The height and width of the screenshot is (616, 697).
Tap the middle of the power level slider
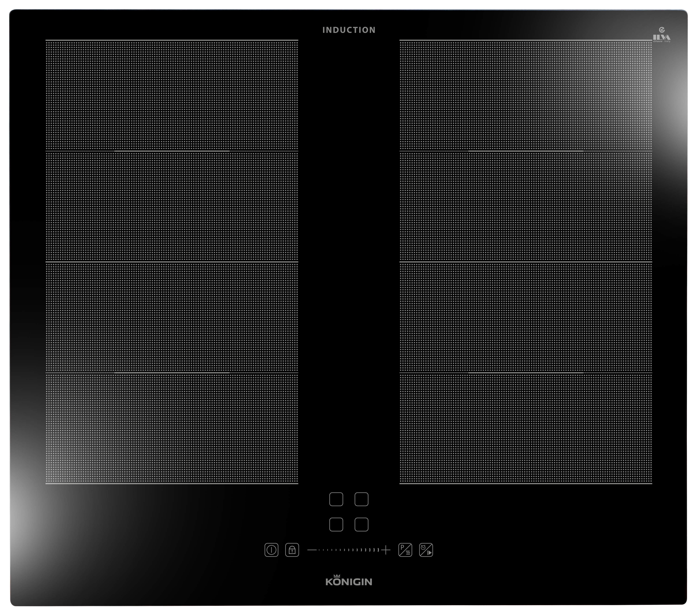point(349,550)
